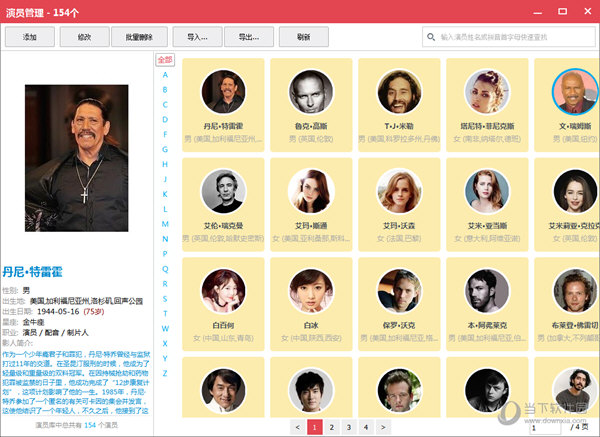Click the large actor portrait photo

[x=77, y=158]
